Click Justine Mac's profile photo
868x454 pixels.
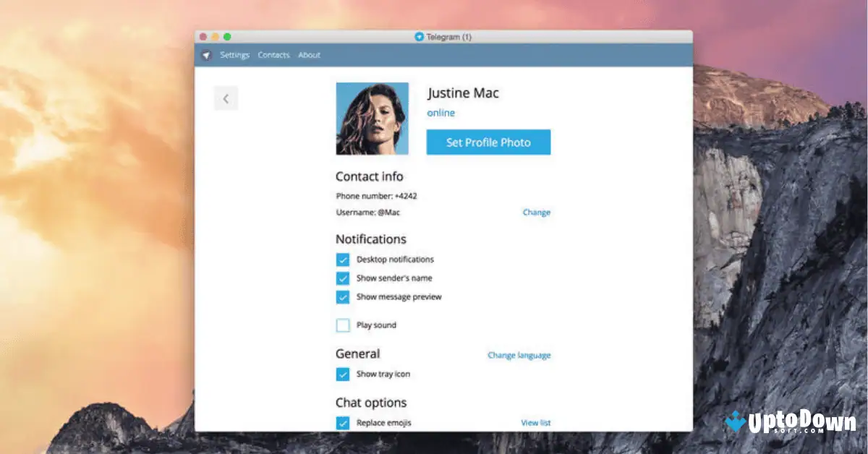(x=372, y=117)
